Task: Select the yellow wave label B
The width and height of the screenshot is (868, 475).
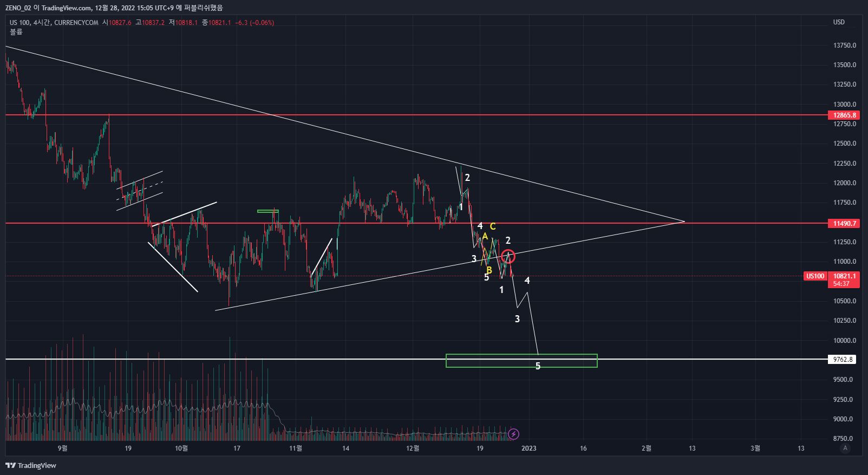Action: [489, 270]
